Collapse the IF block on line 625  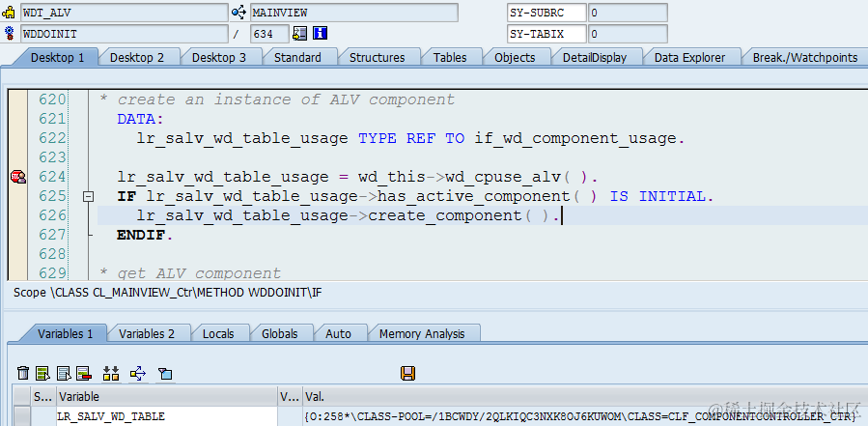point(88,196)
